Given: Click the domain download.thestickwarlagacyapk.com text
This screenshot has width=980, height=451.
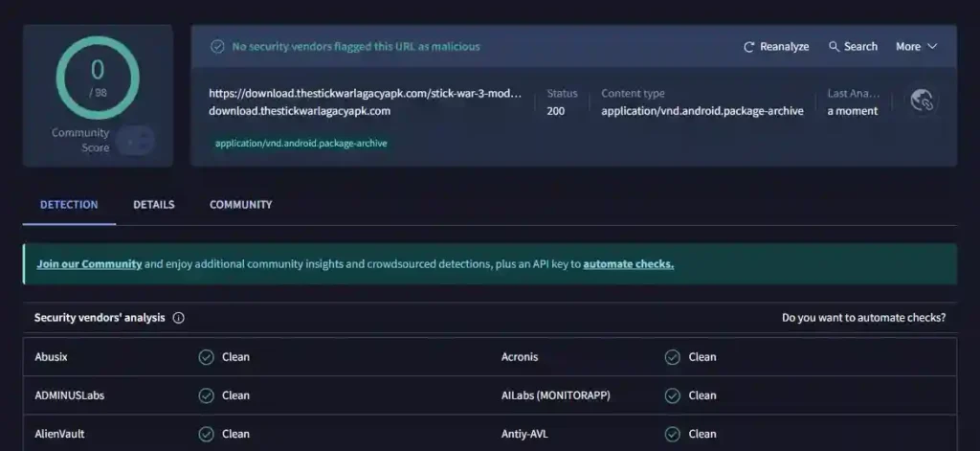Looking at the screenshot, I should pyautogui.click(x=300, y=111).
